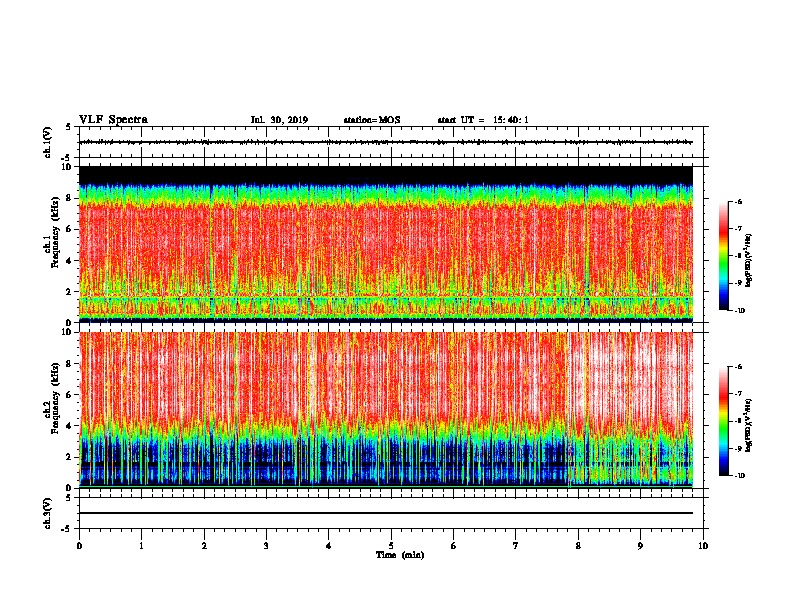Click the ch.1 color bar label "log(PSD)(V²/Hz)"

tap(749, 260)
